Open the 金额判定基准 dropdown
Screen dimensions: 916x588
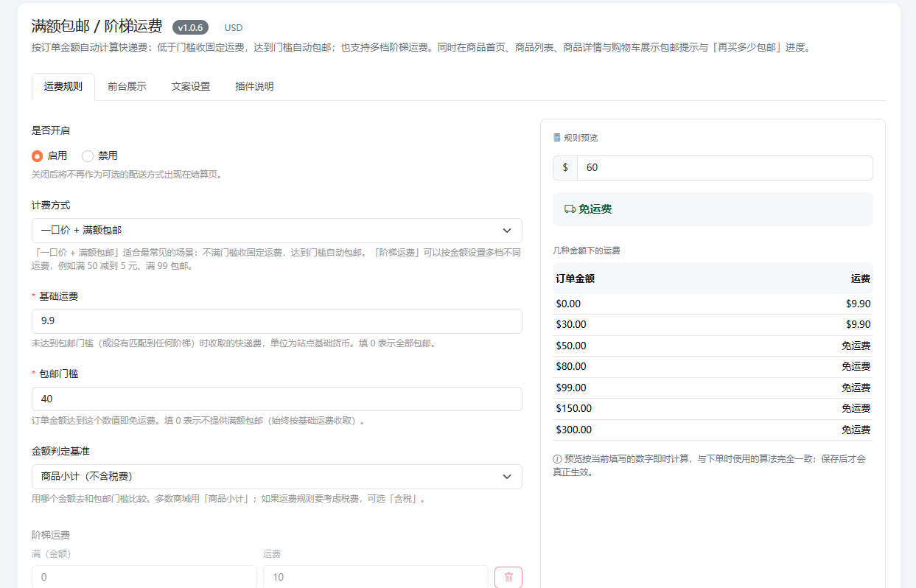(x=277, y=477)
